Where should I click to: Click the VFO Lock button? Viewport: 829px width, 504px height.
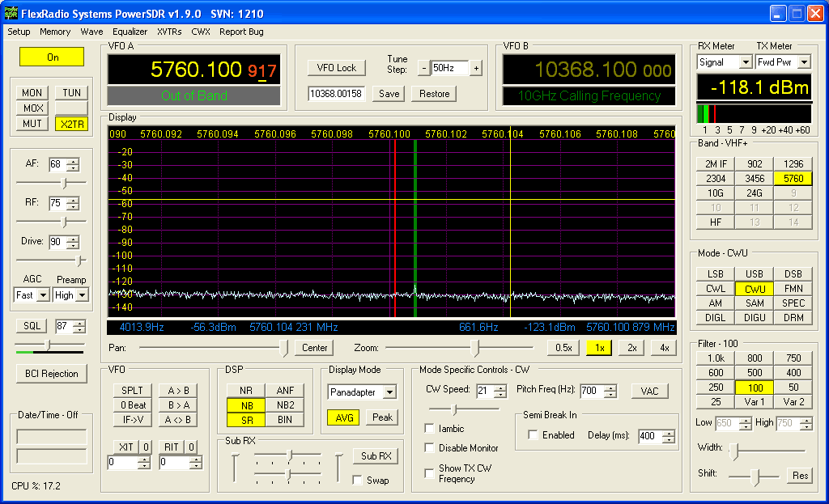point(336,68)
